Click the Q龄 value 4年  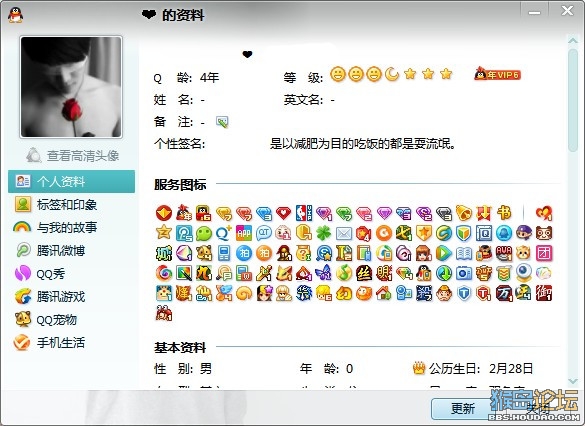point(209,78)
